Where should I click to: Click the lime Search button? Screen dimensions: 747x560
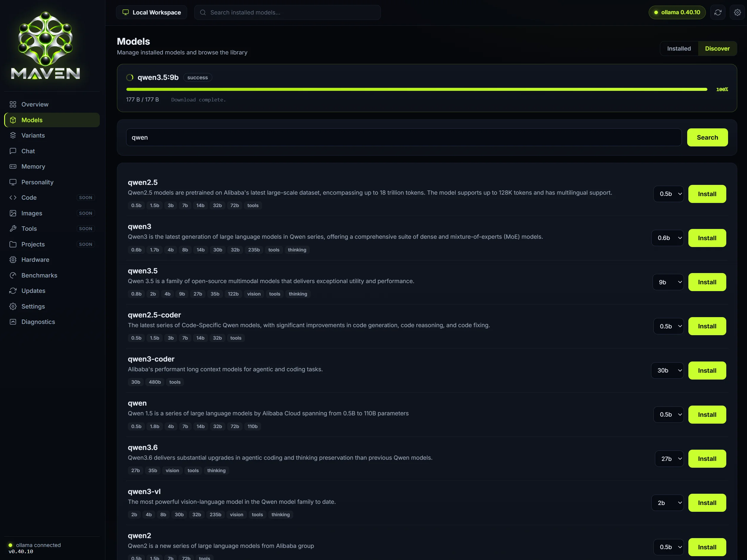pos(707,137)
